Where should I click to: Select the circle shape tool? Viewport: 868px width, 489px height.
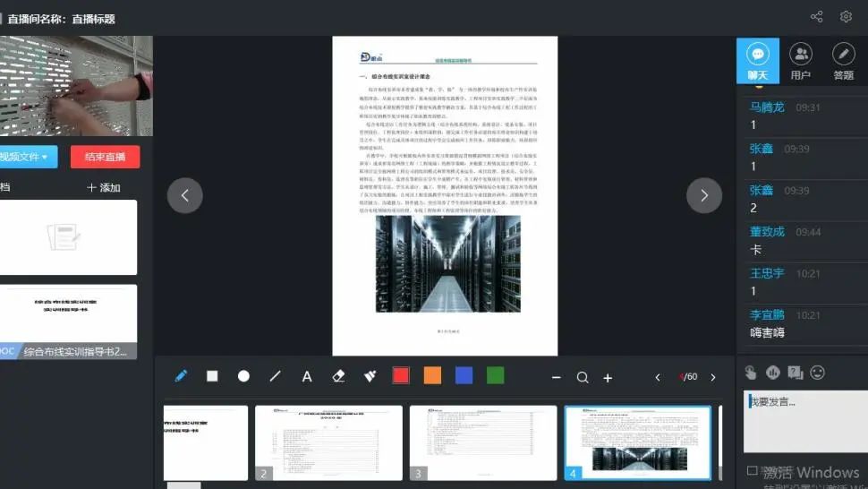243,376
